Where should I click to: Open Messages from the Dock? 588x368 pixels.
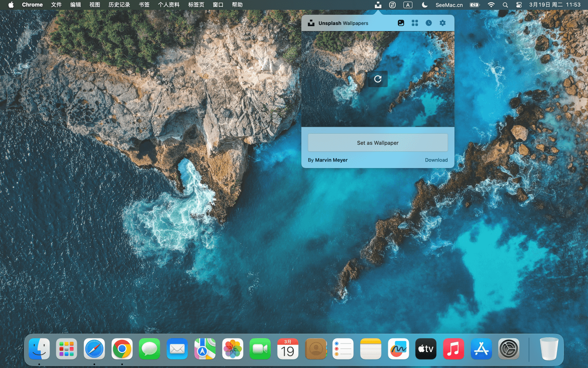pyautogui.click(x=149, y=349)
